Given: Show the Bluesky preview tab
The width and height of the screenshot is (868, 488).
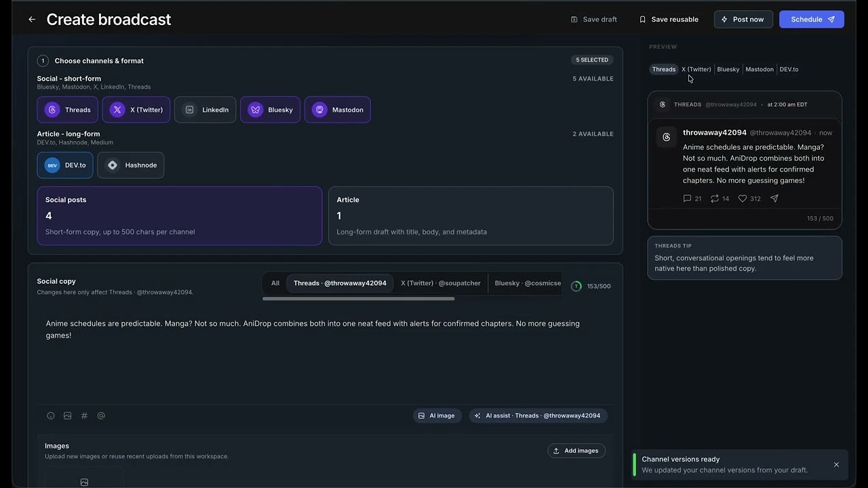Looking at the screenshot, I should 728,69.
